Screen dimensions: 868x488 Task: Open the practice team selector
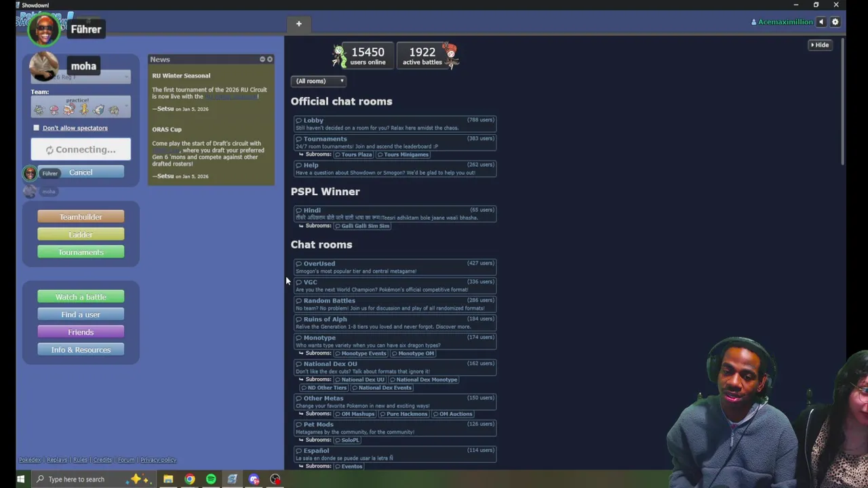point(81,106)
